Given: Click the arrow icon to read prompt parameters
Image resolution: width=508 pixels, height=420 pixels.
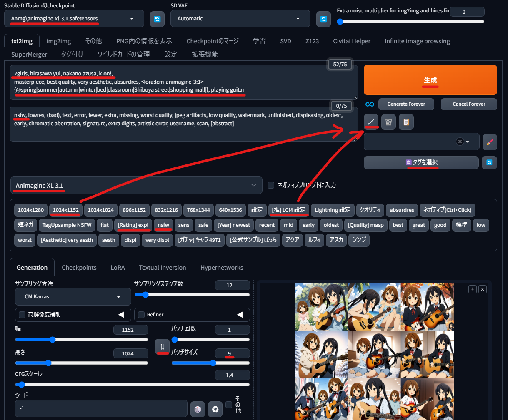Looking at the screenshot, I should [x=371, y=122].
